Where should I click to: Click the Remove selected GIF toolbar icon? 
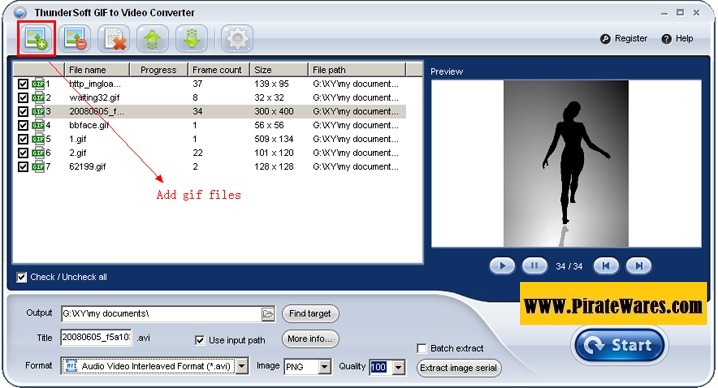tap(74, 38)
